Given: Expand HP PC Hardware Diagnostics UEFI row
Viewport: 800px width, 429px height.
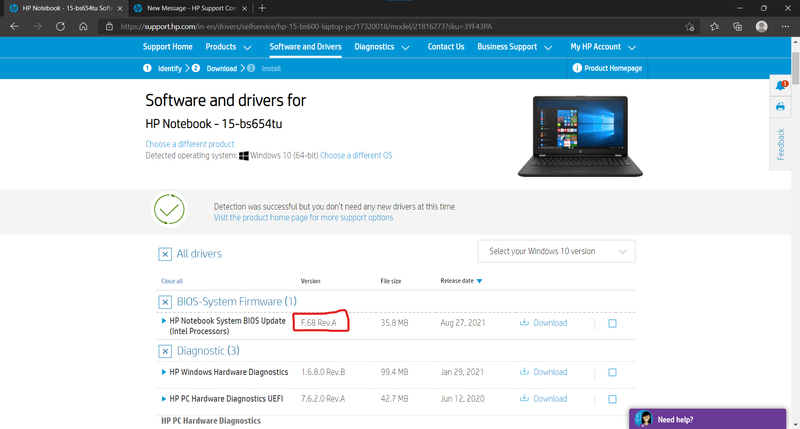Looking at the screenshot, I should click(163, 398).
